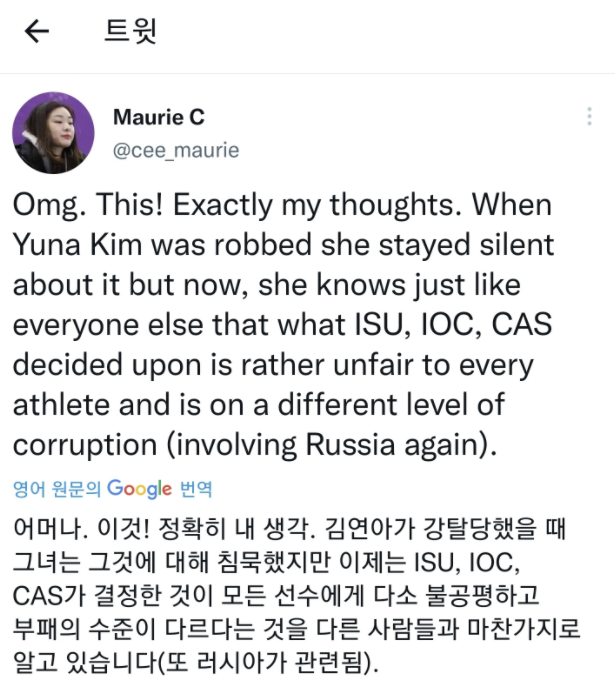Tap the back arrow icon

tap(37, 32)
